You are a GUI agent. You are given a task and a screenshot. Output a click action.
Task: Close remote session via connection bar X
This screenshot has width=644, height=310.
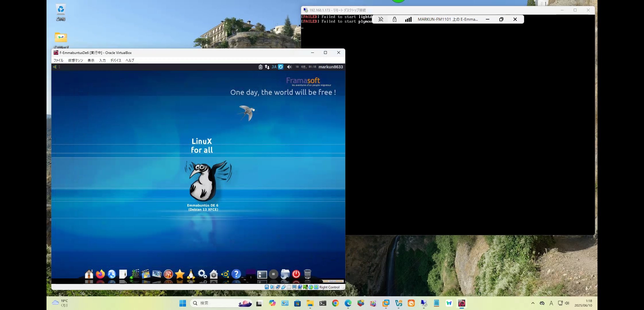515,19
